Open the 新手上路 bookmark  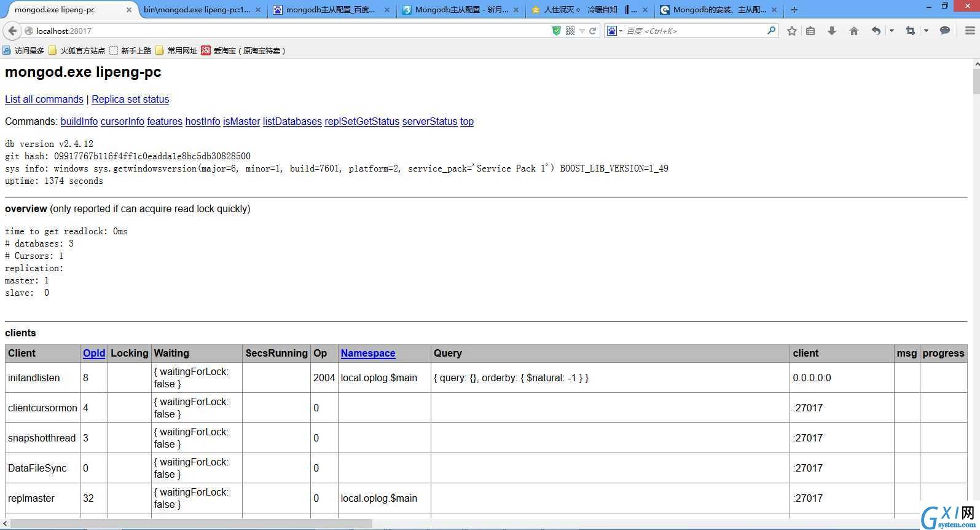pos(130,50)
